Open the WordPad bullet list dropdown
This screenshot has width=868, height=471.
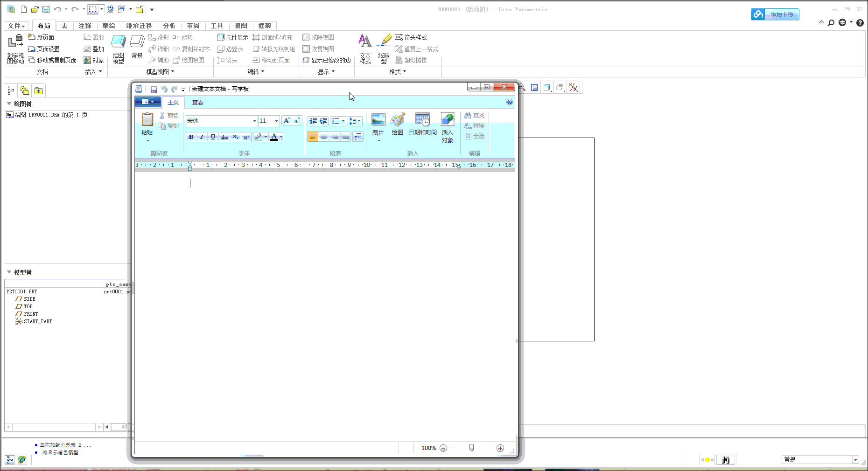coord(343,121)
